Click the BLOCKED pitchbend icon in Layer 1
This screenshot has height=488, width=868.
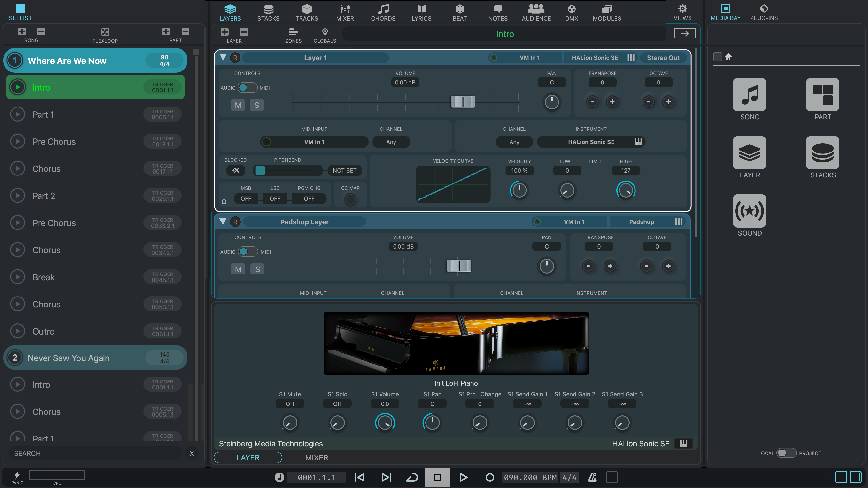point(236,170)
